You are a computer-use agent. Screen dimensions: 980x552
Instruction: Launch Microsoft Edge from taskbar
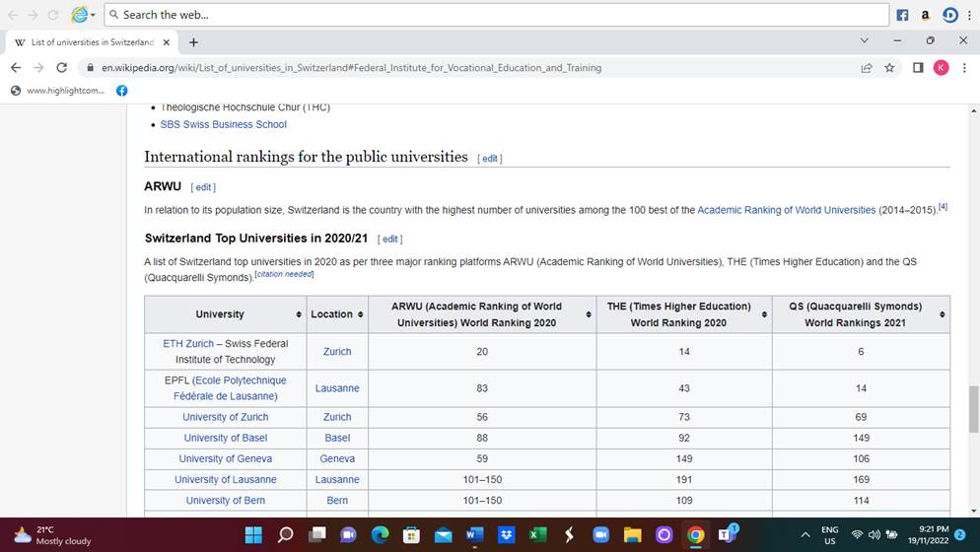[380, 535]
